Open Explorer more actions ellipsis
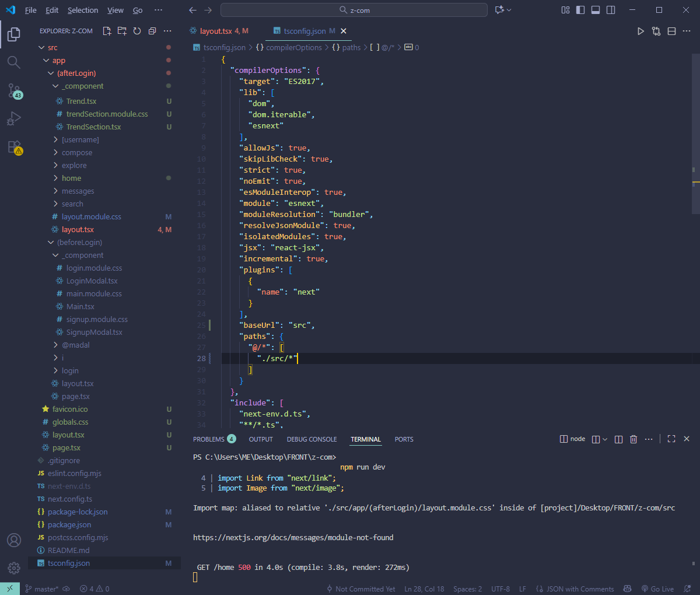 167,31
